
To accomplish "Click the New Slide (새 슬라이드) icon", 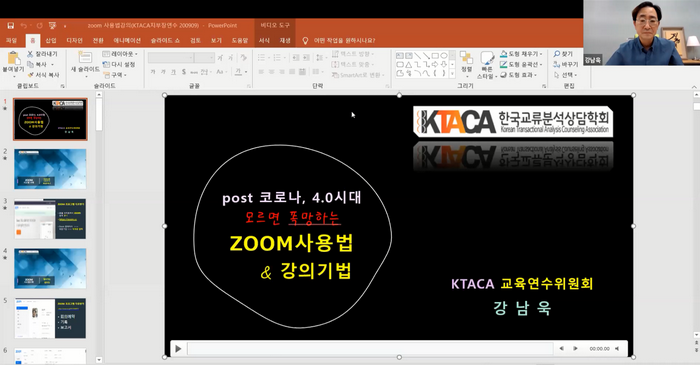I will (85, 57).
